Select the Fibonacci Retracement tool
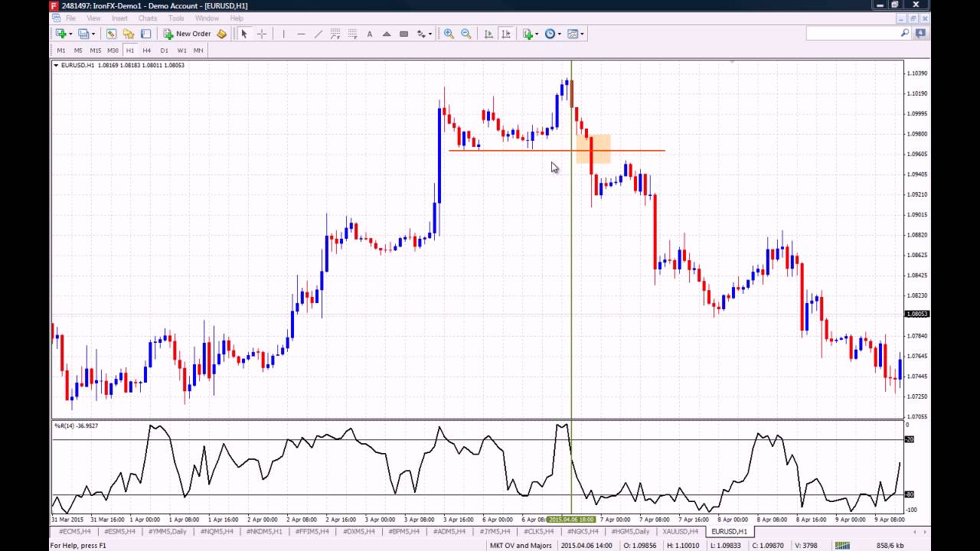The width and height of the screenshot is (980, 551). click(352, 34)
